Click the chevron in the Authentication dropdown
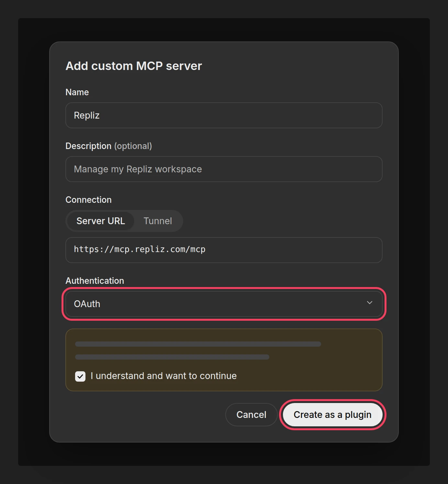The width and height of the screenshot is (448, 484). click(369, 303)
